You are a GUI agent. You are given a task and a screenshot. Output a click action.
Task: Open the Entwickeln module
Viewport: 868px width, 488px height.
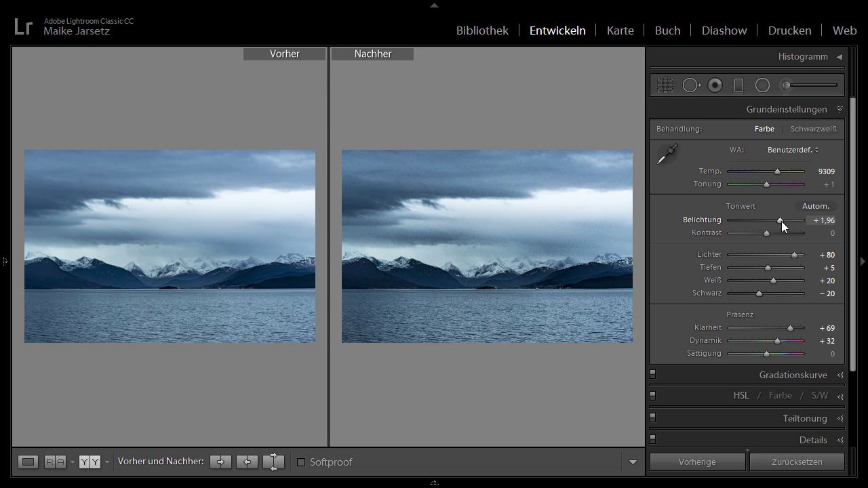[x=557, y=30]
